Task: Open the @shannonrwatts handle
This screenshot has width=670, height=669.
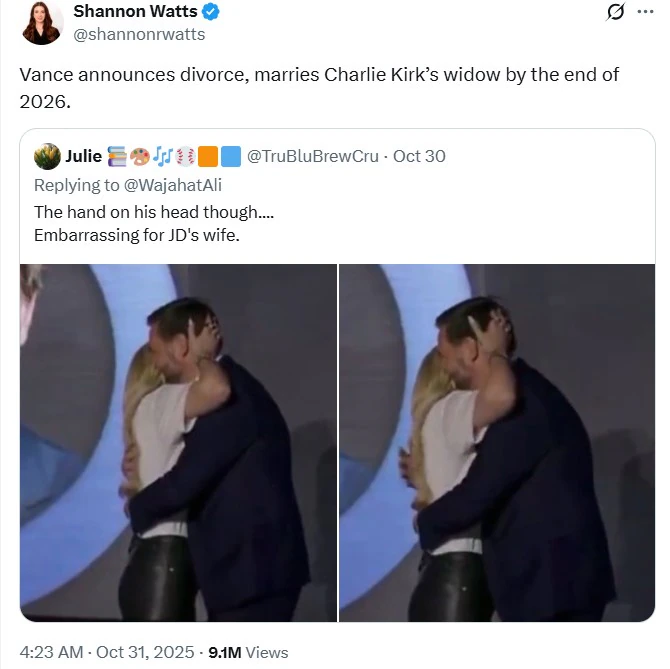Action: (x=139, y=35)
